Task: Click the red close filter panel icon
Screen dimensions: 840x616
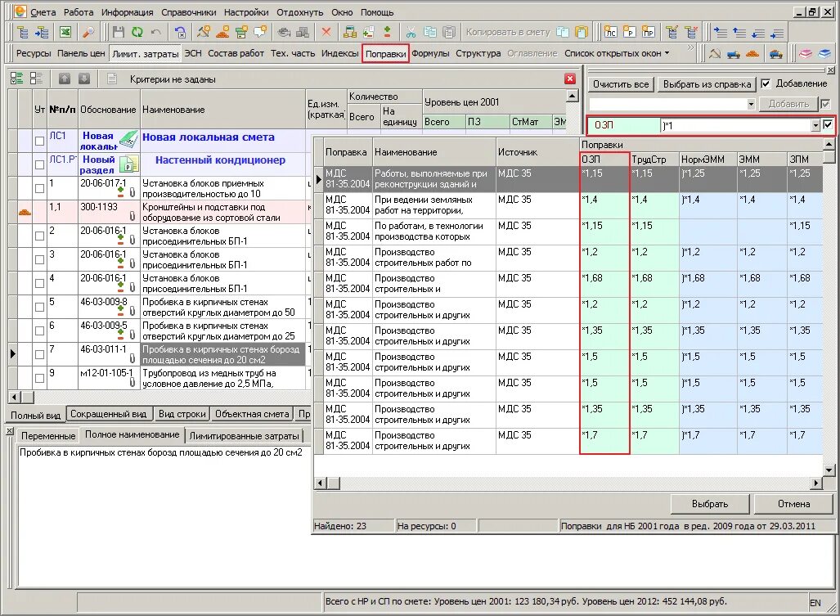Action: click(x=570, y=79)
